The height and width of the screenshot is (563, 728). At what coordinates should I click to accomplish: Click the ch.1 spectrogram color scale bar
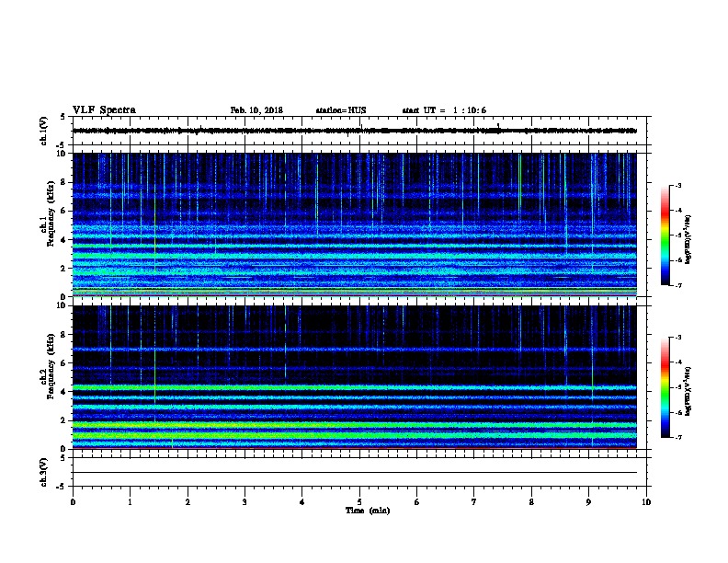[x=665, y=236]
